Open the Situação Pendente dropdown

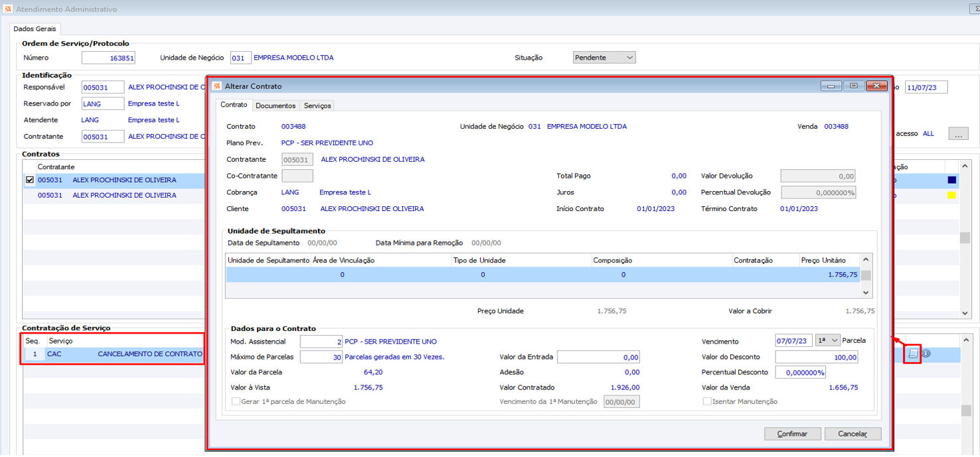pyautogui.click(x=604, y=58)
